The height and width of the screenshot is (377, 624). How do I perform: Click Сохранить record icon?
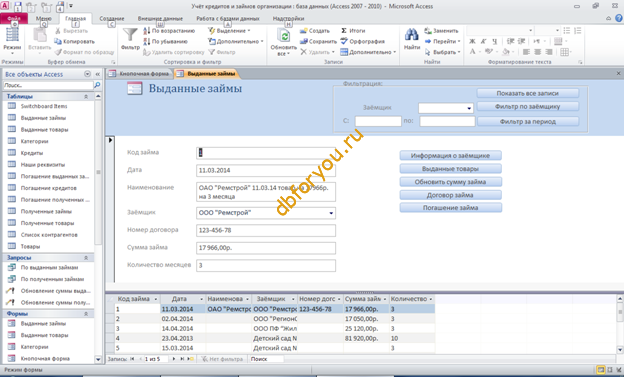tap(304, 41)
